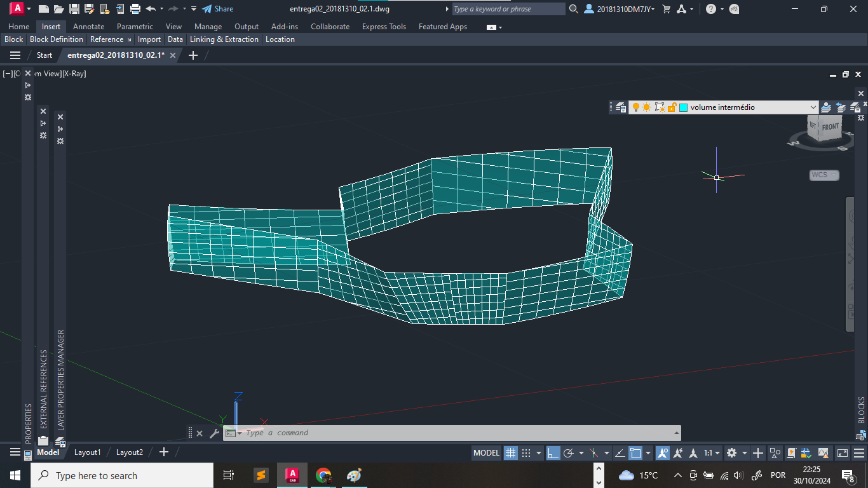Open the Layer Properties icon in layer toolbar

621,107
